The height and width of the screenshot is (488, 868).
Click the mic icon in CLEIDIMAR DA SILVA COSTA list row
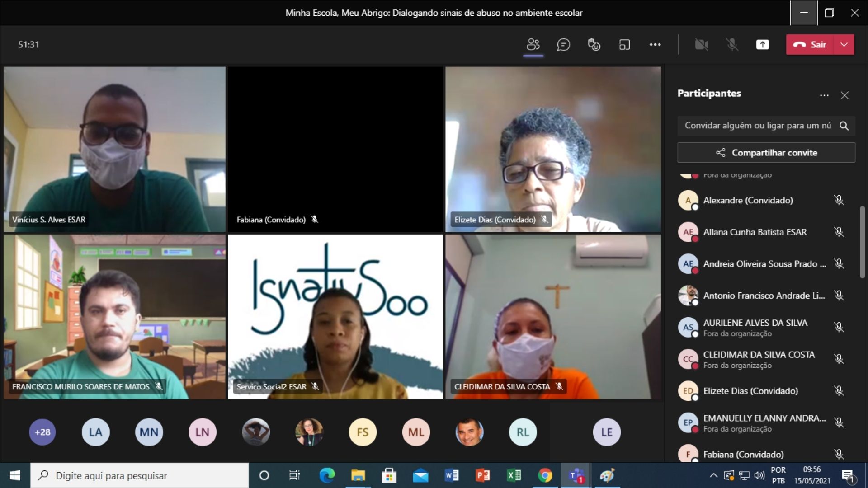[839, 359]
